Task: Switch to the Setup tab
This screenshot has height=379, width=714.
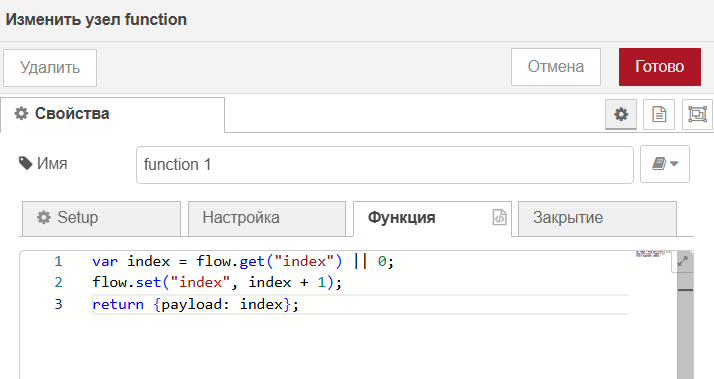Action: [x=101, y=218]
